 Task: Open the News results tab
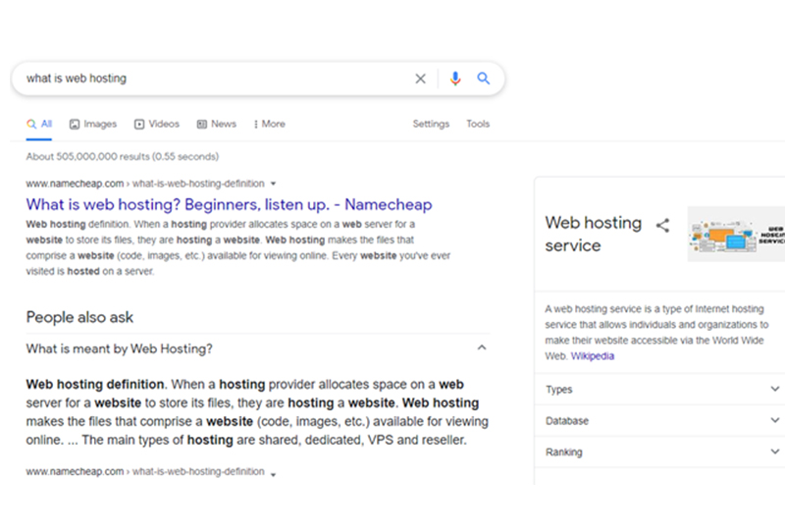(x=217, y=125)
